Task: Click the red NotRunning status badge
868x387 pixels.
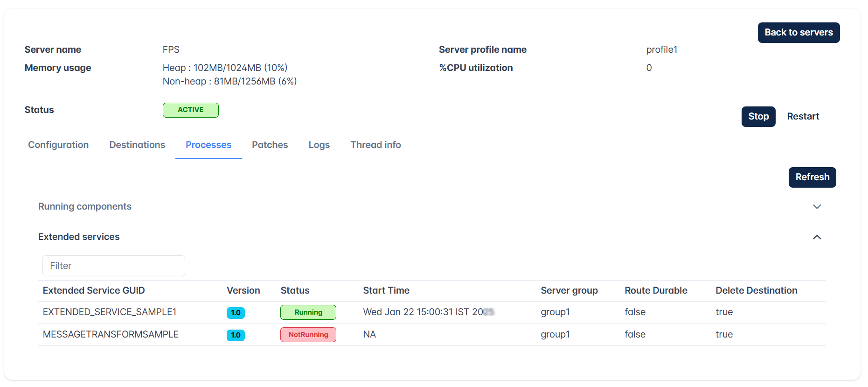Action: click(308, 335)
